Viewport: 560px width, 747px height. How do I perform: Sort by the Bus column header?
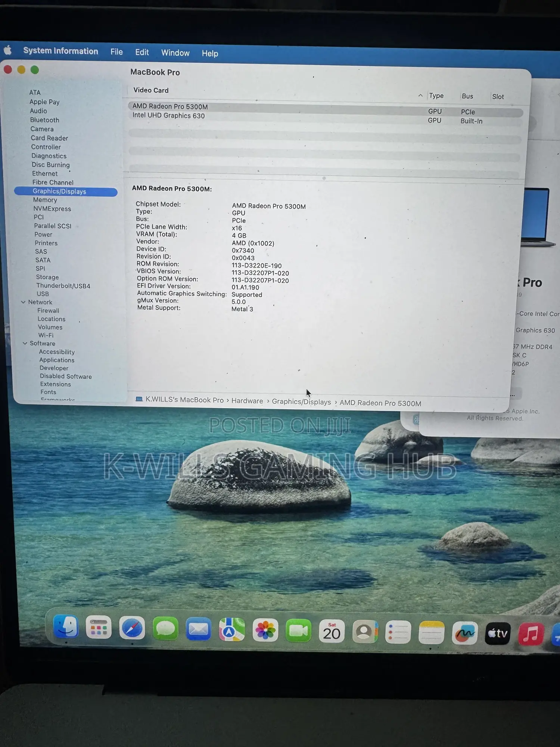click(467, 96)
